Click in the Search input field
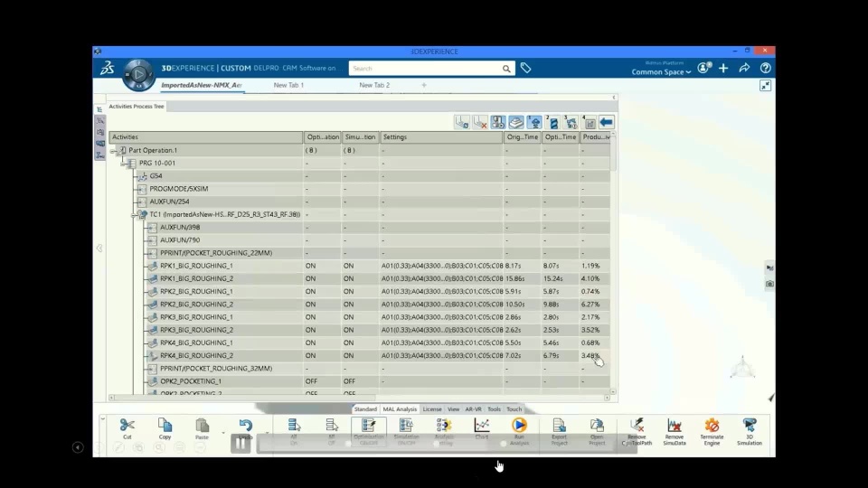This screenshot has width=868, height=488. (x=425, y=69)
